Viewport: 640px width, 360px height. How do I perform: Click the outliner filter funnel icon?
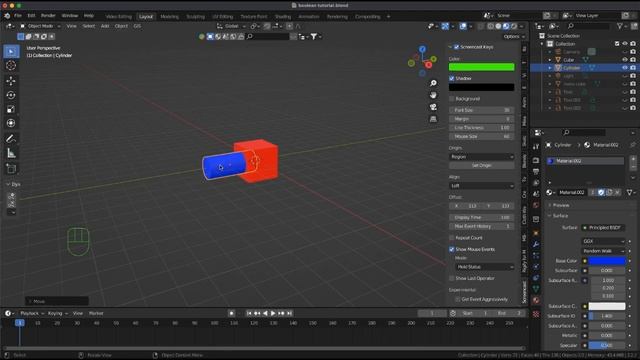coord(620,26)
